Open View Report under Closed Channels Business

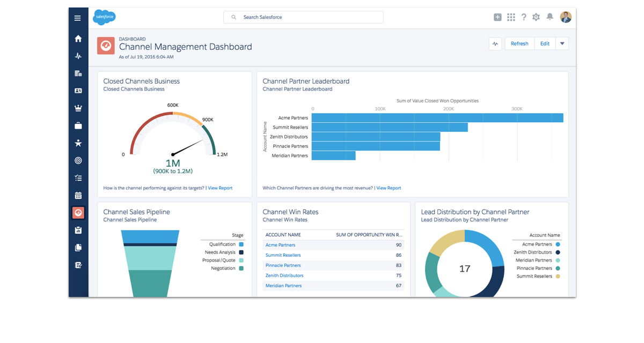tap(220, 188)
